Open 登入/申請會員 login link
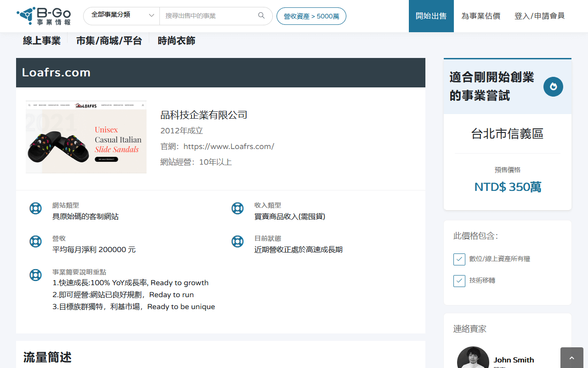The image size is (588, 368). pyautogui.click(x=539, y=16)
